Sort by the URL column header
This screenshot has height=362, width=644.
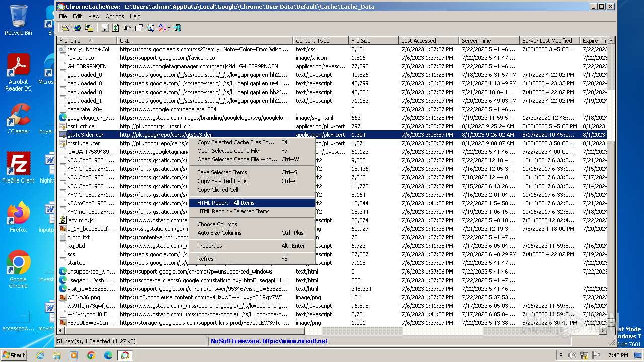click(205, 41)
